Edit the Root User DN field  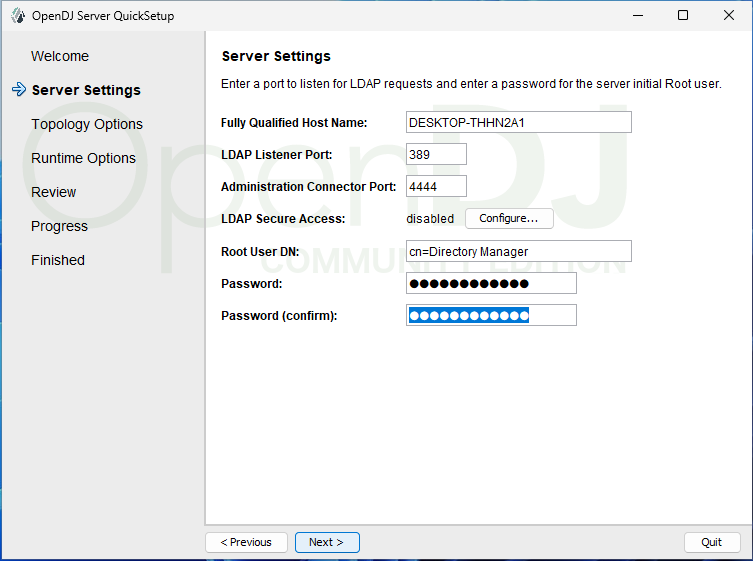[519, 251]
